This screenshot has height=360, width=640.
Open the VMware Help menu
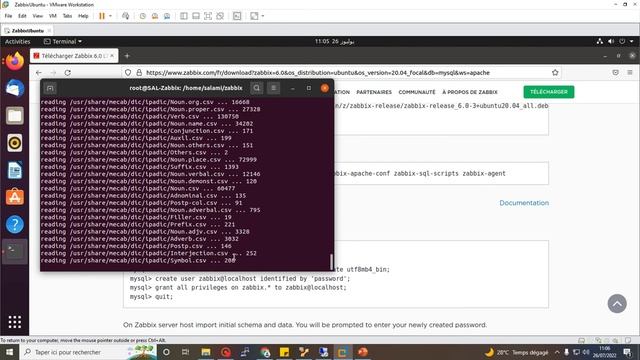click(x=83, y=16)
